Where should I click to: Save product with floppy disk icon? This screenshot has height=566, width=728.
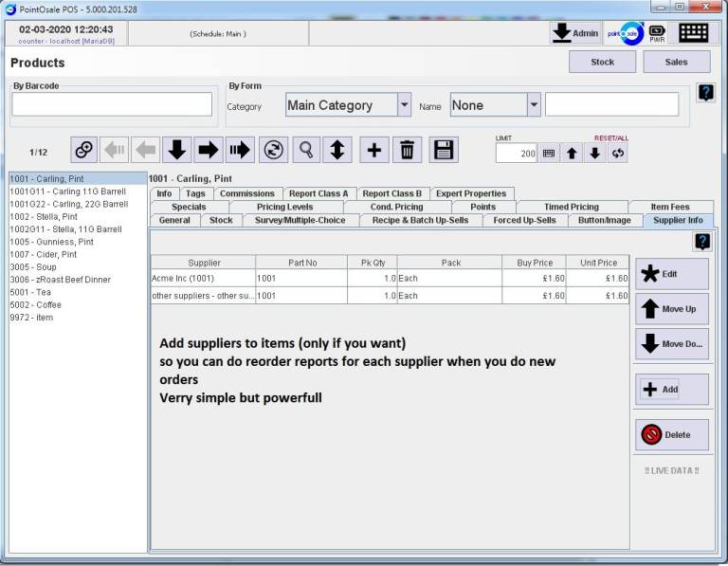tap(444, 150)
